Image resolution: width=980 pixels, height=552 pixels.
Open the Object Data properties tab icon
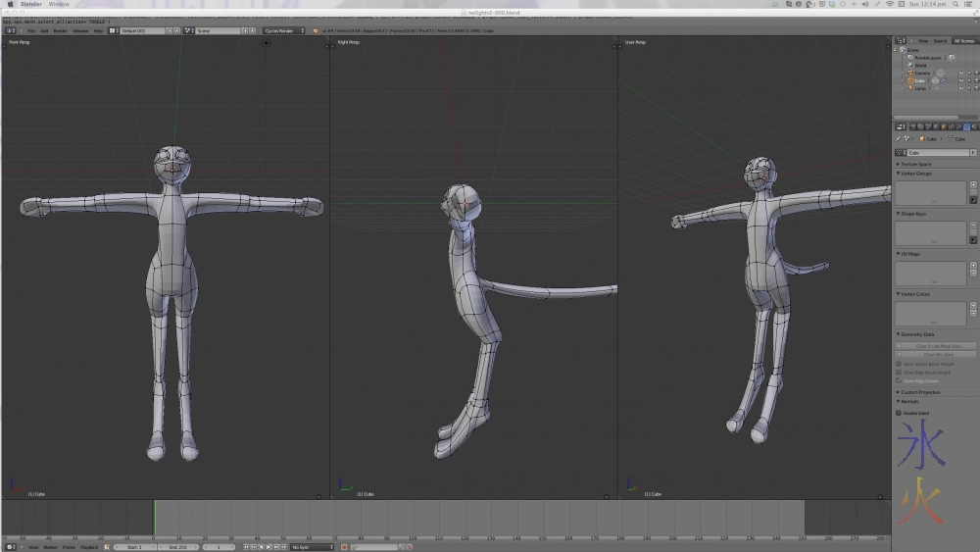(966, 126)
